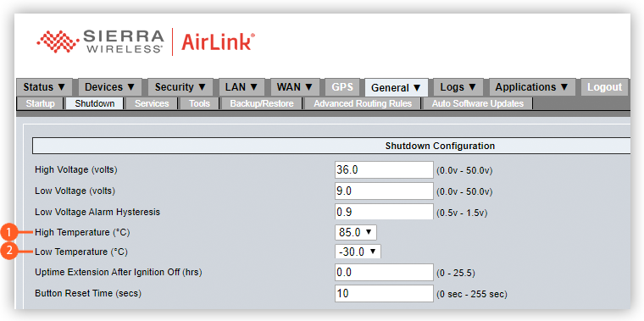
Task: Go to Backup/Restore sub-tab
Action: click(x=262, y=103)
